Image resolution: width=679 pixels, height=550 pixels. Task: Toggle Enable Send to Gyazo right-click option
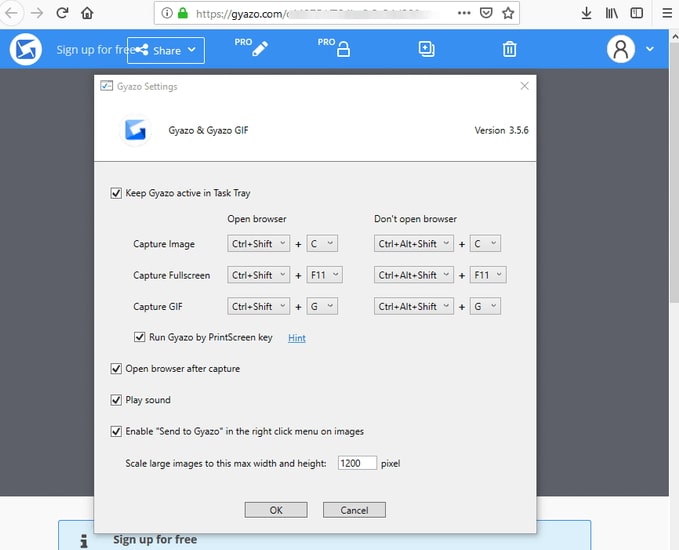116,431
